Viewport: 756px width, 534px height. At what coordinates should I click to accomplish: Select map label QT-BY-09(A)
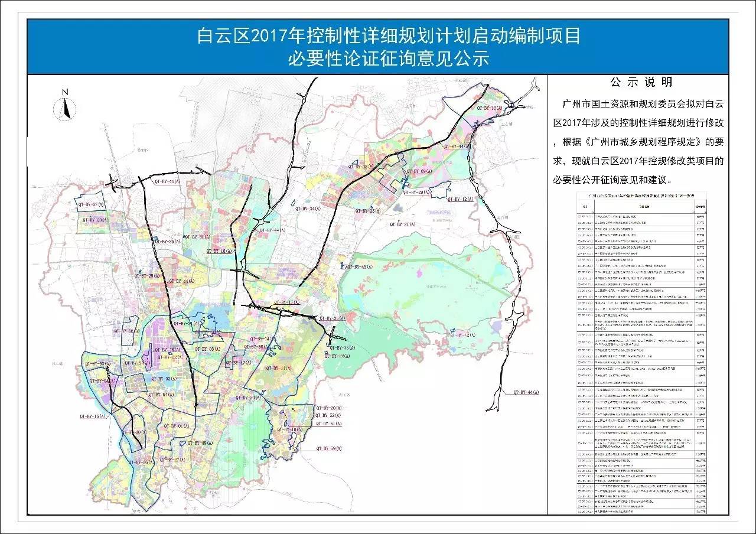(418, 171)
